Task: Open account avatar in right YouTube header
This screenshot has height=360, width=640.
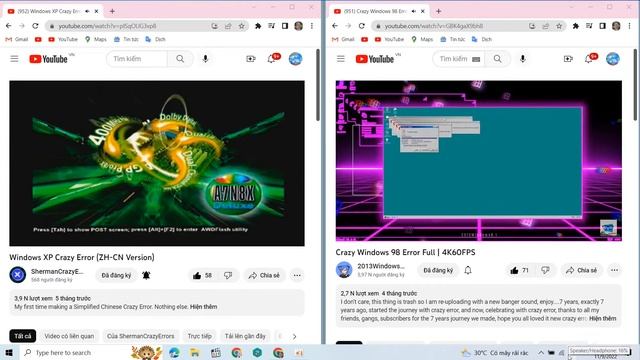Action: click(613, 59)
